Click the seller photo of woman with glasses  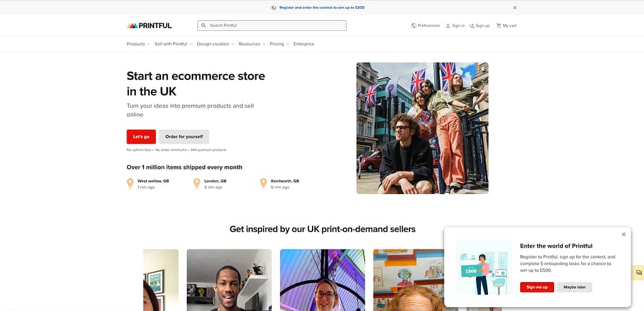tap(323, 280)
